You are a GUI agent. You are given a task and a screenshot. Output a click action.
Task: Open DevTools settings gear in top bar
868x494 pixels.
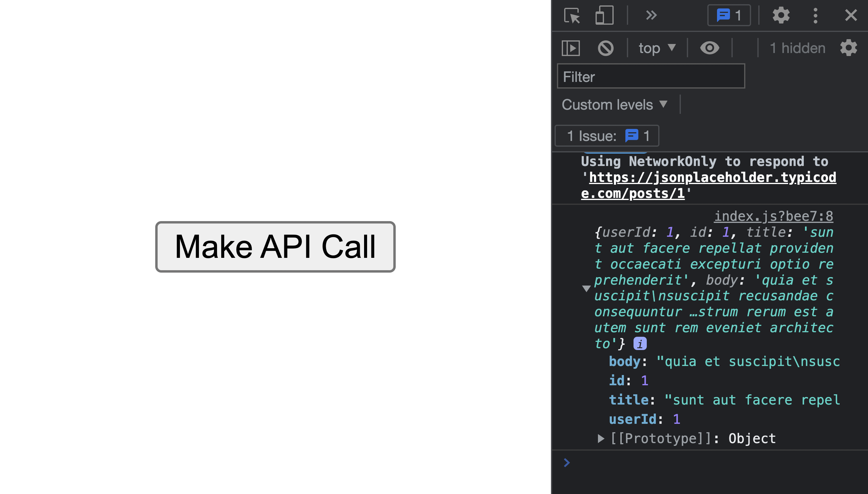pos(781,15)
